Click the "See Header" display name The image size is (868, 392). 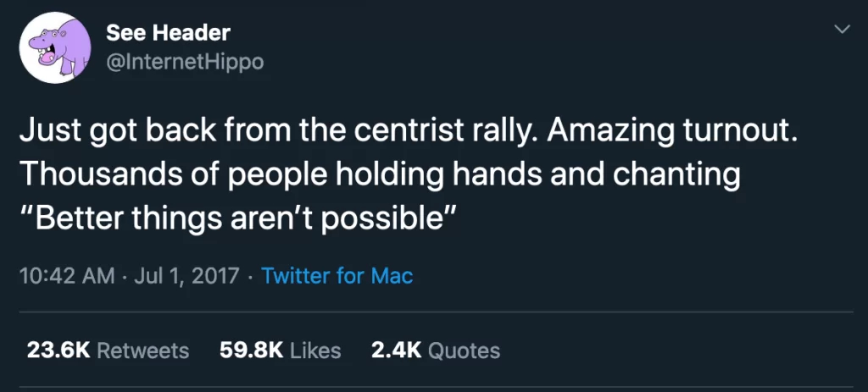[x=168, y=32]
